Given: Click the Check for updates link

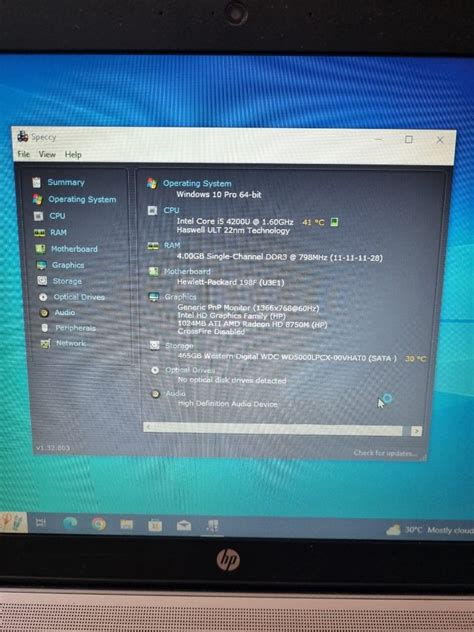Looking at the screenshot, I should (x=385, y=453).
